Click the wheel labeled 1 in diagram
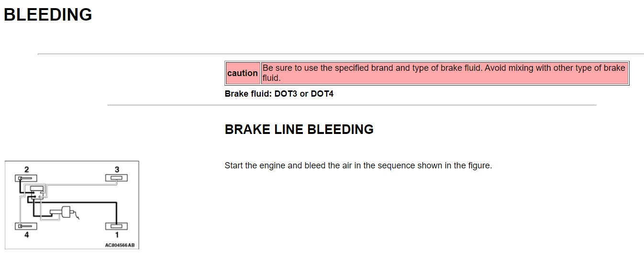The width and height of the screenshot is (644, 277). point(116,226)
